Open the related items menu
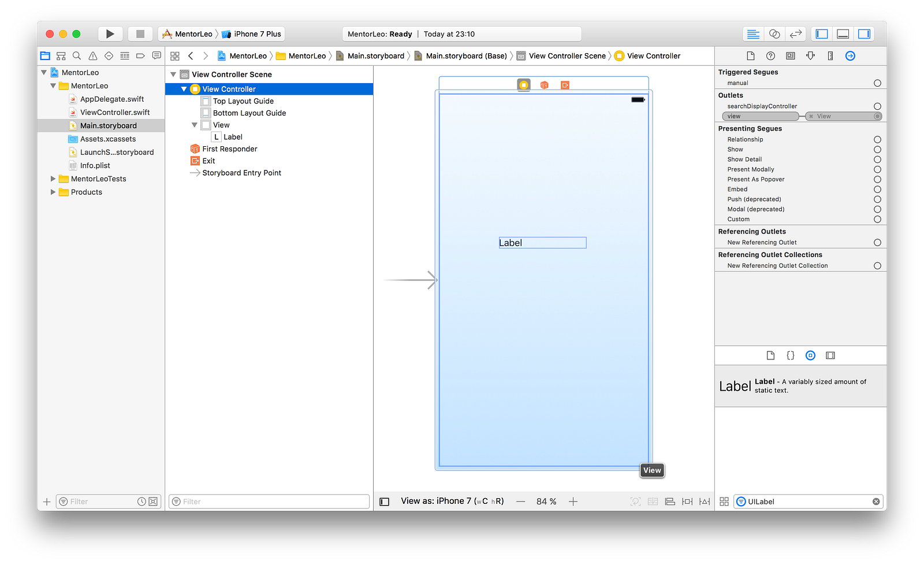Image resolution: width=924 pixels, height=564 pixels. (175, 56)
